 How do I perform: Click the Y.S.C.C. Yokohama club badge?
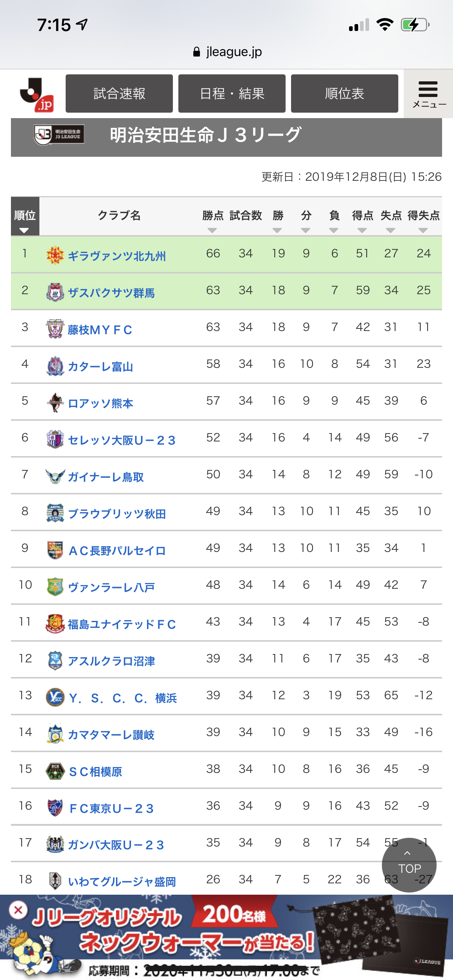coord(55,697)
